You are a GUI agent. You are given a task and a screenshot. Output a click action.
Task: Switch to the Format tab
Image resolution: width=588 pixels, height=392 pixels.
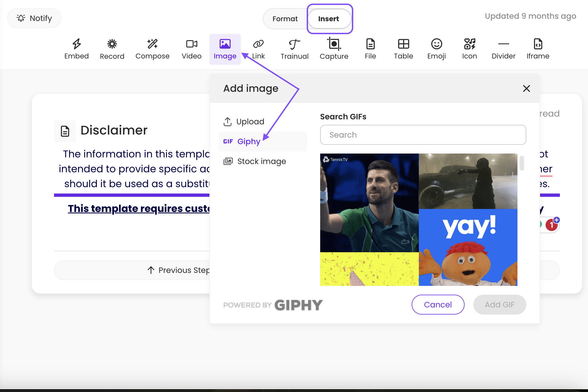tap(285, 19)
